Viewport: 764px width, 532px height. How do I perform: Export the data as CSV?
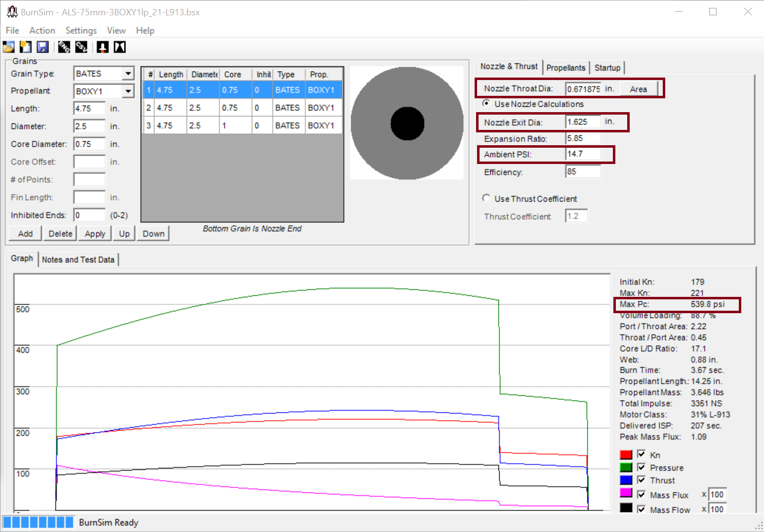pyautogui.click(x=81, y=47)
